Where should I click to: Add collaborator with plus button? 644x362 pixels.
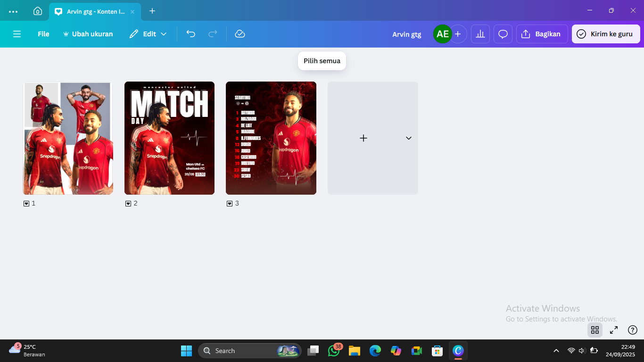coord(458,34)
